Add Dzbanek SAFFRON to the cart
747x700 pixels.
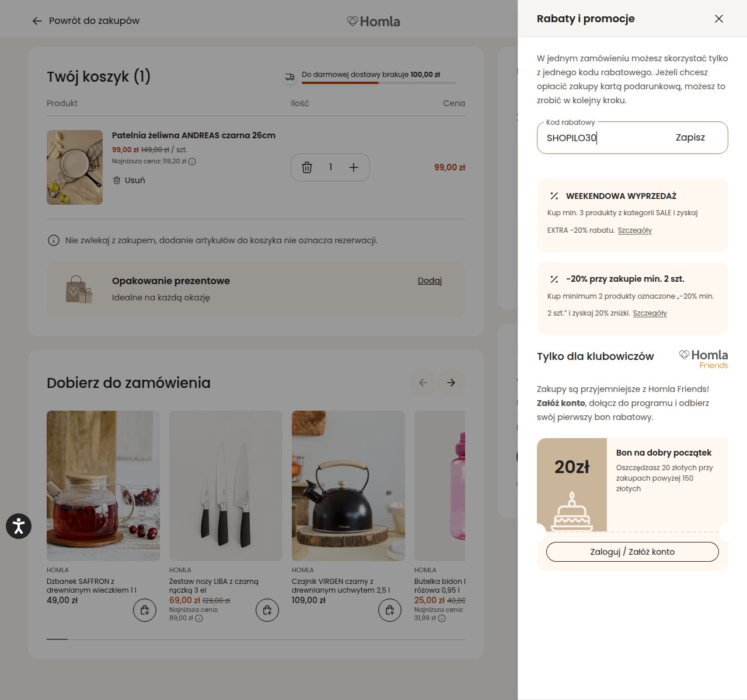pyautogui.click(x=145, y=610)
